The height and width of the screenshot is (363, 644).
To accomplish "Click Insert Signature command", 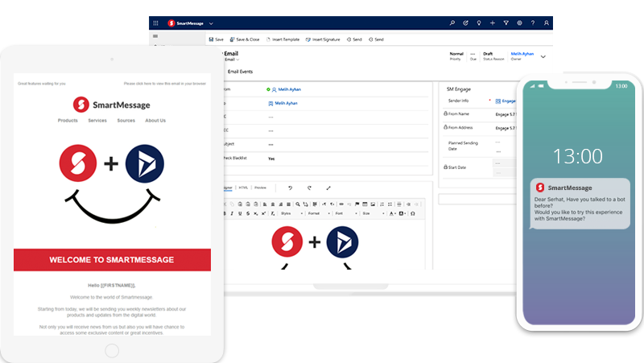I will coord(323,39).
